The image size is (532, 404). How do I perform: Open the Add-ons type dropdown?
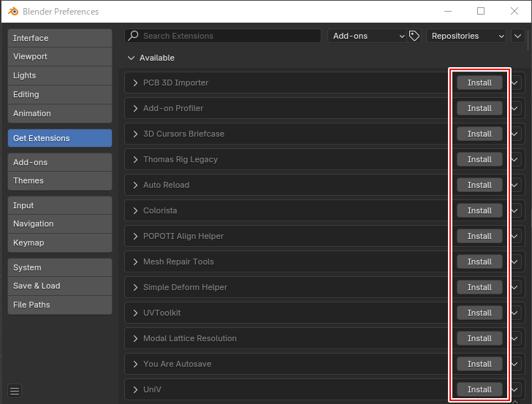[x=368, y=36]
